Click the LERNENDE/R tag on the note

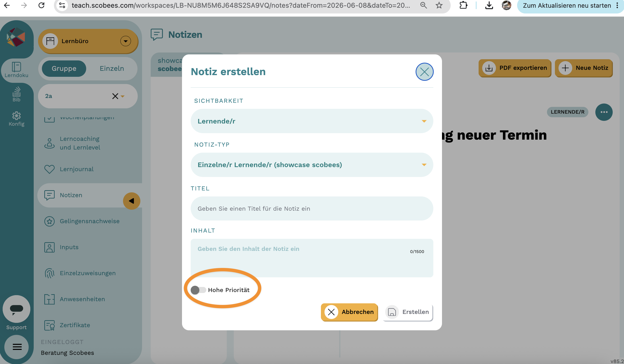(x=567, y=112)
